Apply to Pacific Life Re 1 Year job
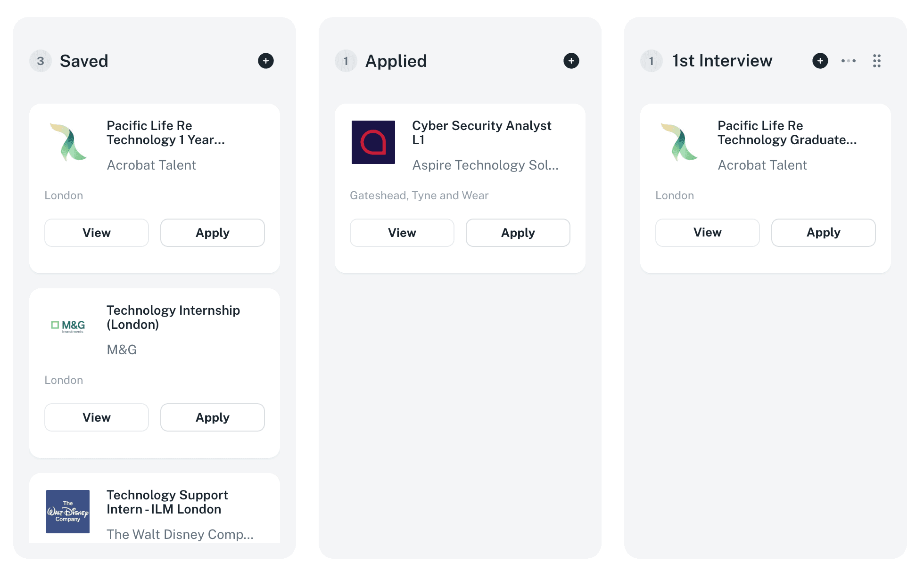924x571 pixels. [213, 233]
